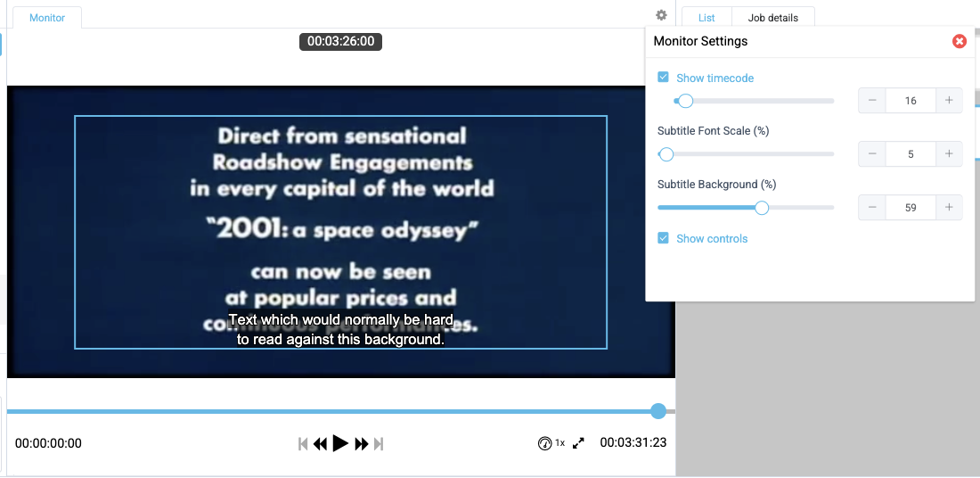
Task: Fast forward the video
Action: [361, 443]
